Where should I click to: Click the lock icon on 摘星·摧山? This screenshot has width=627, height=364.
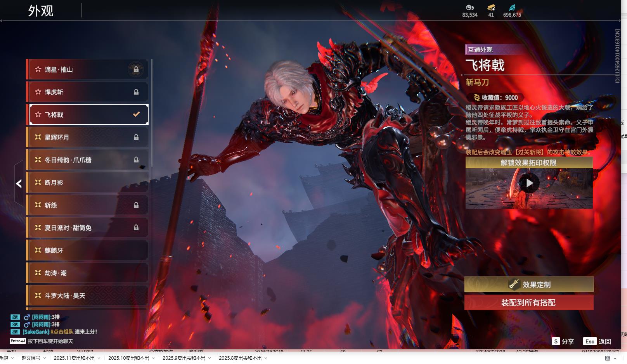coord(136,69)
